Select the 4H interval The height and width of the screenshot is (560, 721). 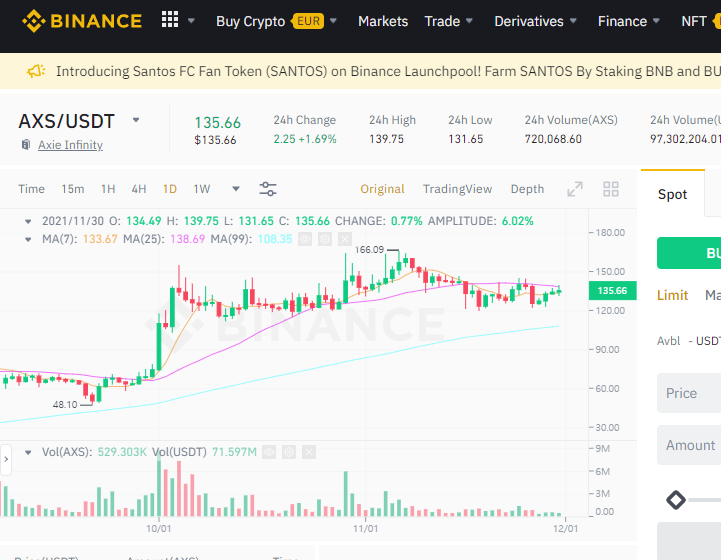139,189
